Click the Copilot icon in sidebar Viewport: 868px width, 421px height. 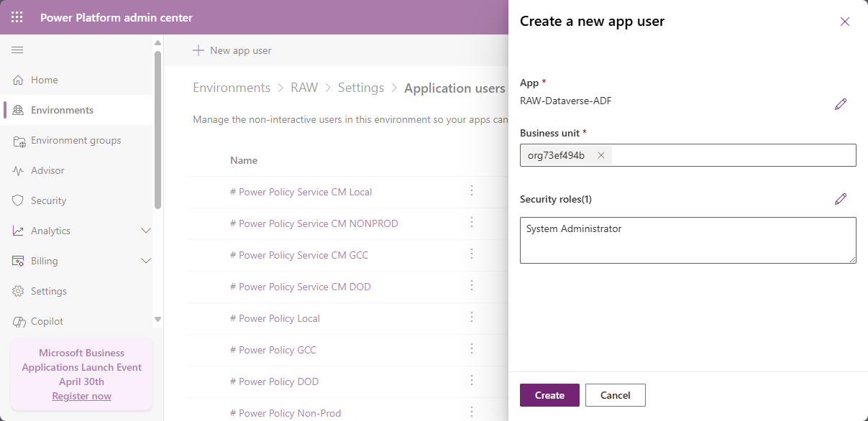(x=18, y=321)
